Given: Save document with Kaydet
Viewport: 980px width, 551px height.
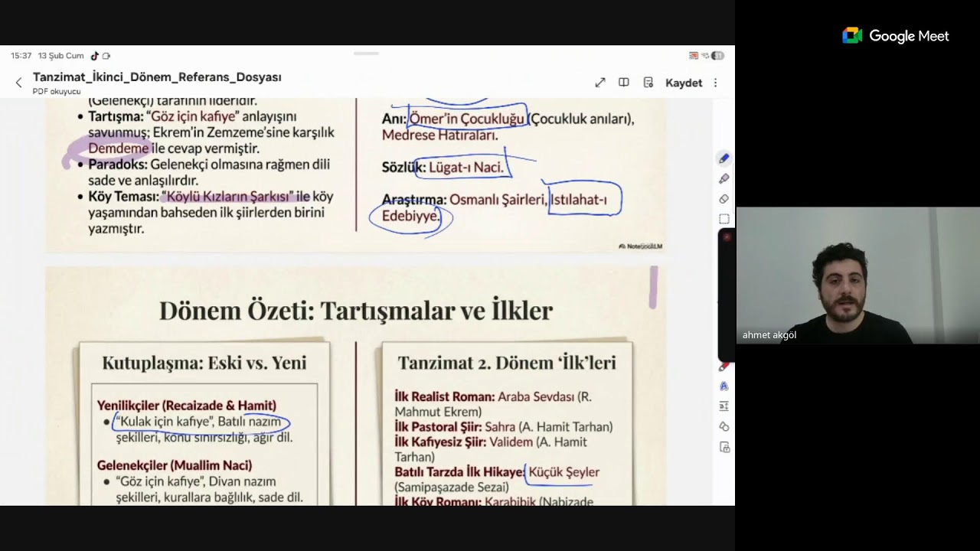Looking at the screenshot, I should click(684, 83).
